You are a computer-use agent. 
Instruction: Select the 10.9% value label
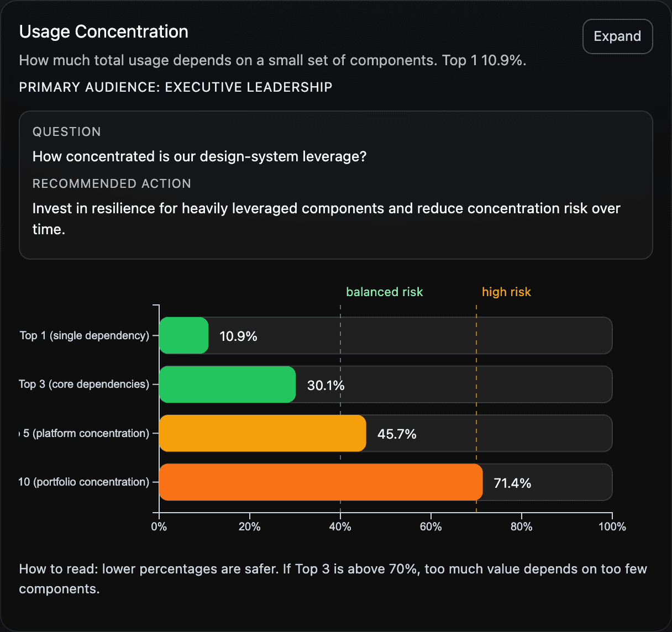[238, 335]
